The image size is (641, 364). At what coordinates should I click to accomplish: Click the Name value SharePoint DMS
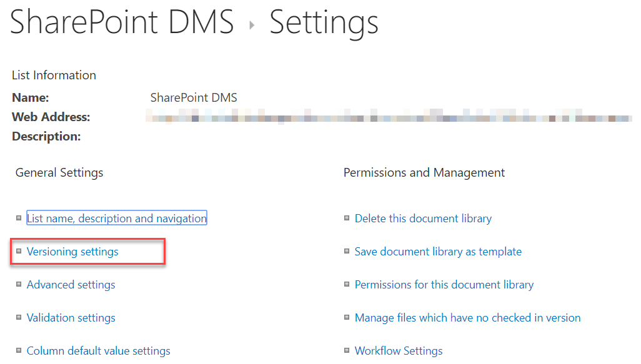[194, 97]
